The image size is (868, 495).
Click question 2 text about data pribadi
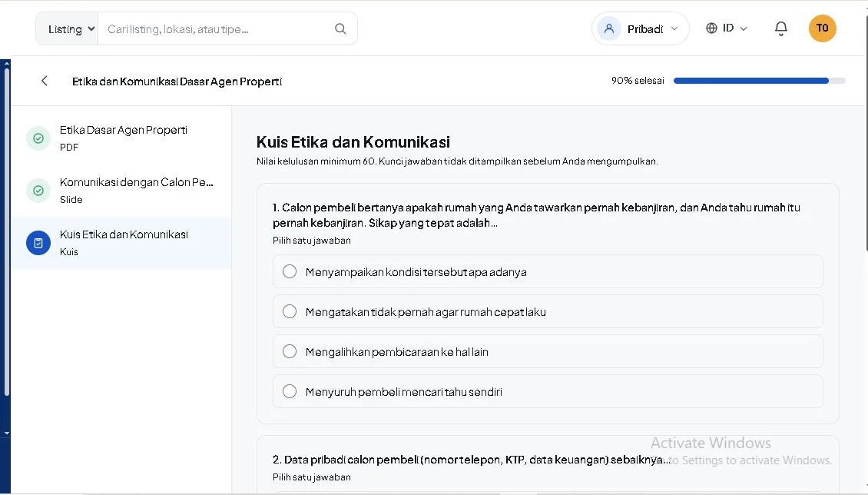(x=471, y=460)
